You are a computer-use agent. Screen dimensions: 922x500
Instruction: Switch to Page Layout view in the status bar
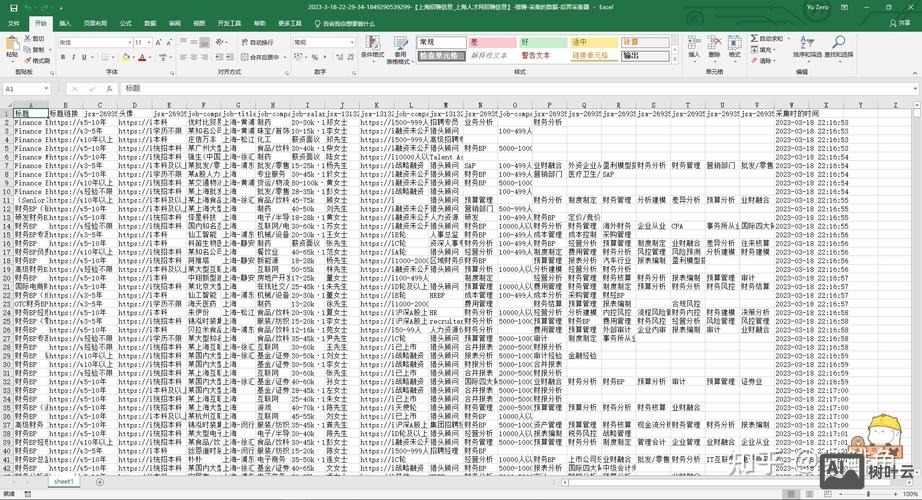pyautogui.click(x=809, y=494)
